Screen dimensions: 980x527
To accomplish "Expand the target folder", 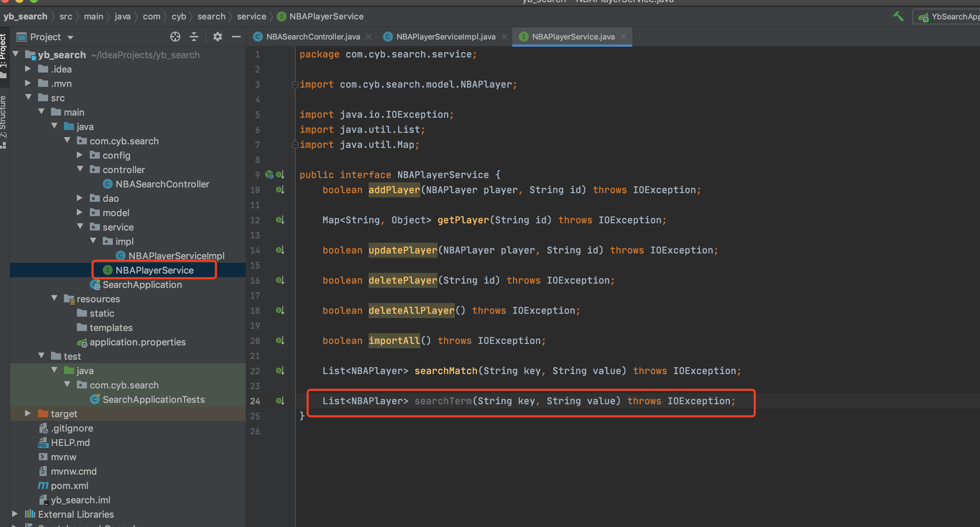I will 28,414.
